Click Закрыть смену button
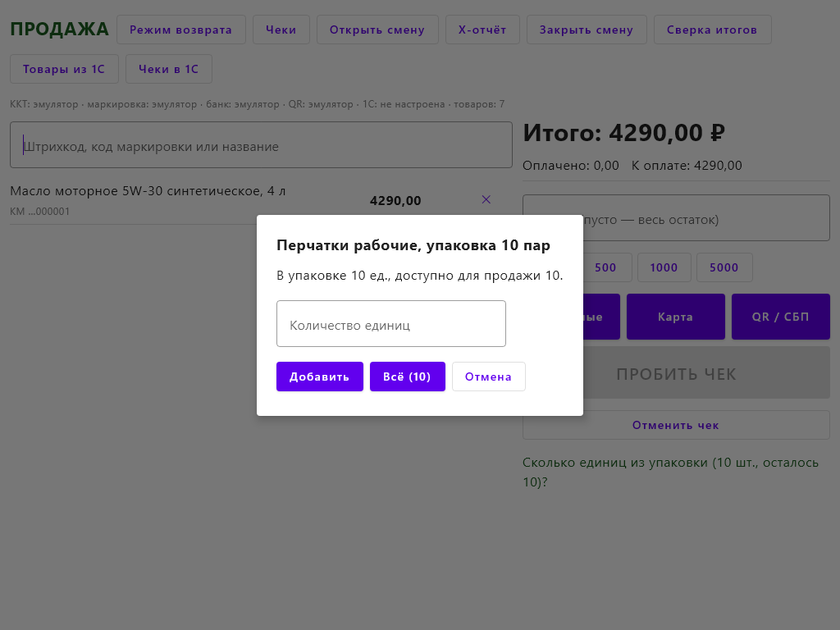840x630 pixels. (587, 30)
